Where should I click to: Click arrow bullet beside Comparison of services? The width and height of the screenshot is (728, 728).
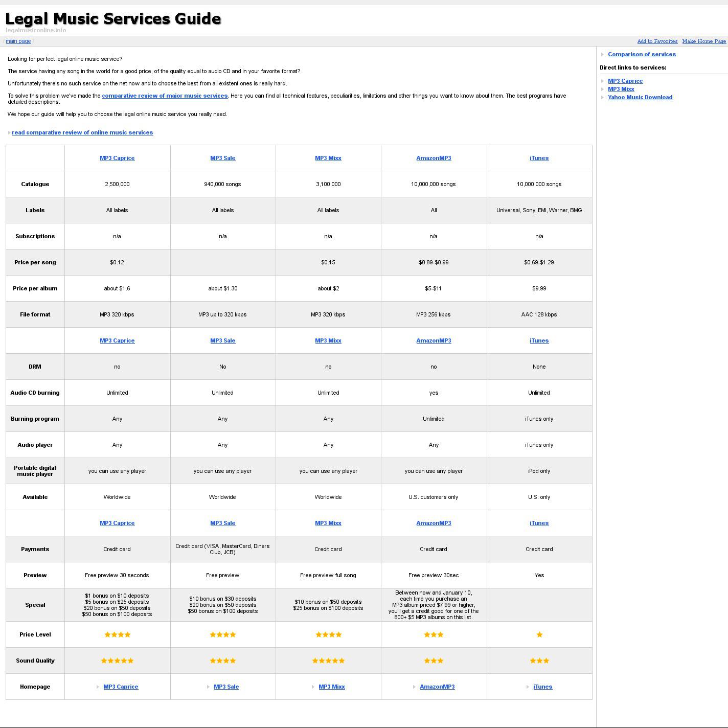point(603,55)
